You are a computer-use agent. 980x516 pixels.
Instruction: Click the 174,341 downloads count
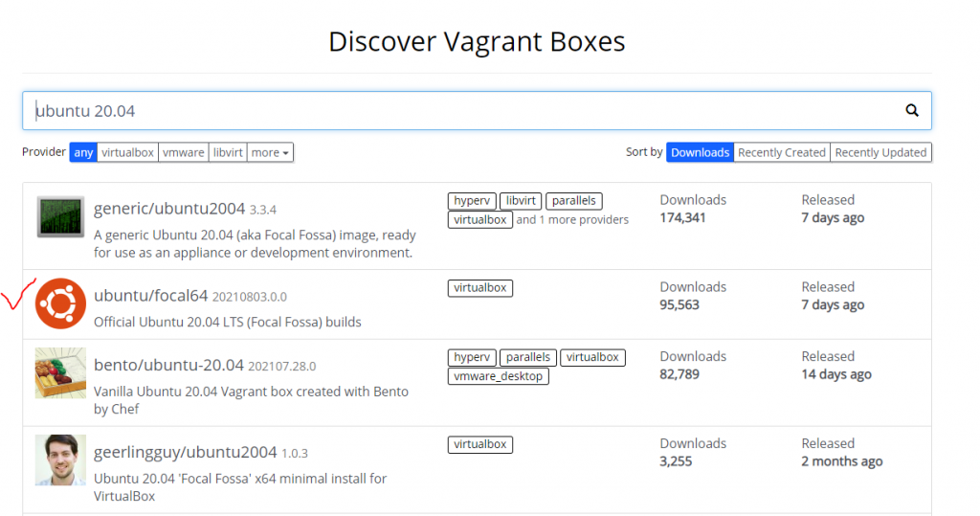pyautogui.click(x=682, y=217)
